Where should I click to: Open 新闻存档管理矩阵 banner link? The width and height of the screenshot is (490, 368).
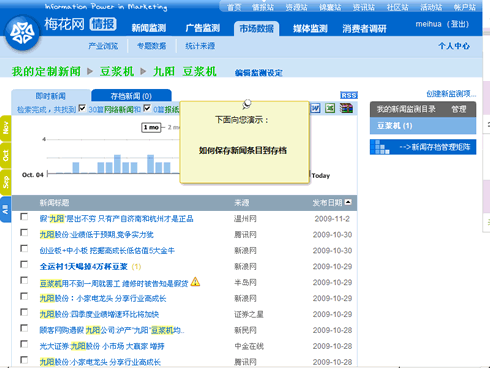pyautogui.click(x=423, y=147)
